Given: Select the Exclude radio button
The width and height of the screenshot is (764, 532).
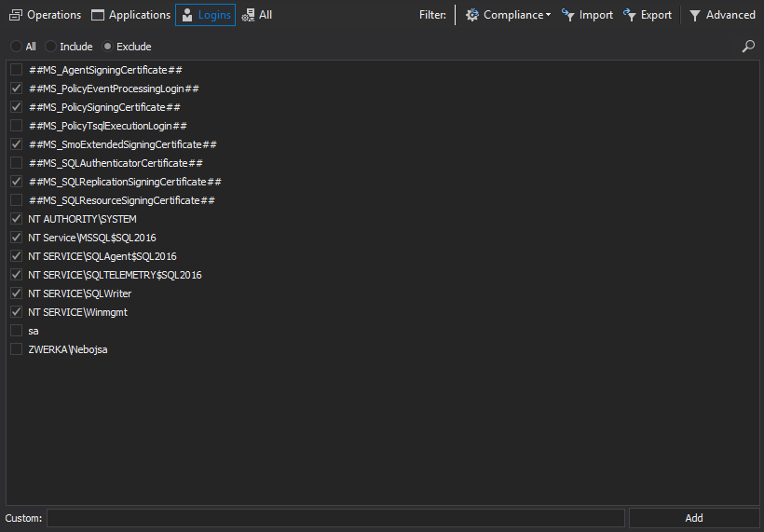Looking at the screenshot, I should 107,47.
